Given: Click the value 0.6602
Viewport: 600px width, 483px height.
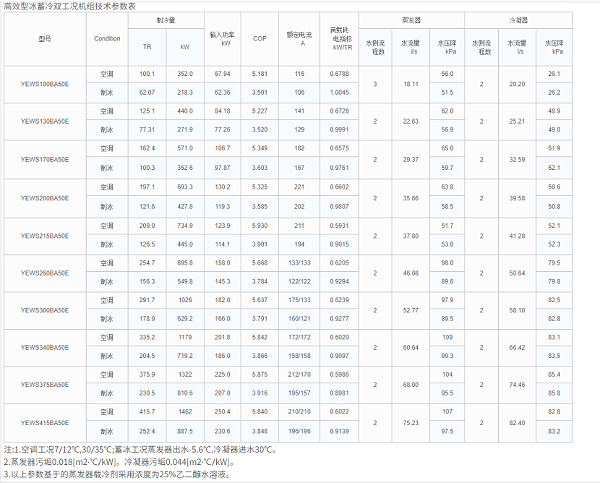Looking at the screenshot, I should coord(339,187).
